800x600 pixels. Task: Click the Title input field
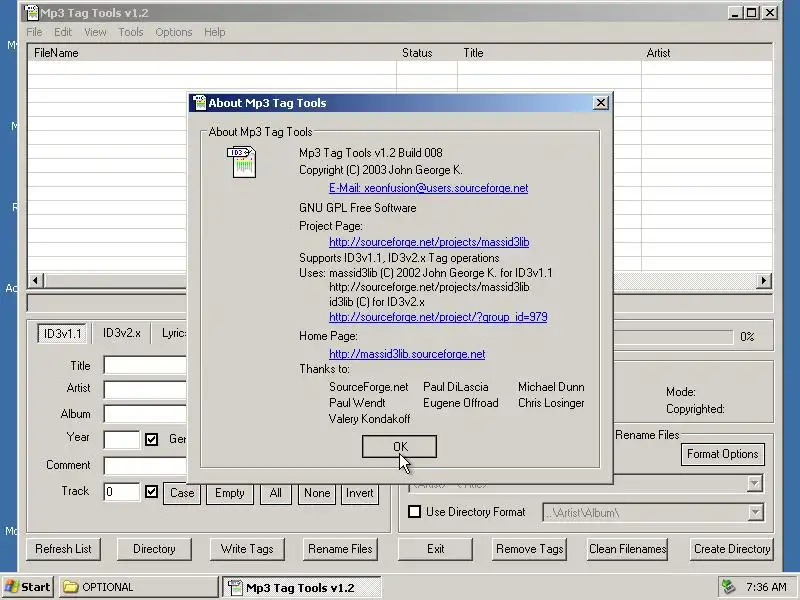(145, 365)
